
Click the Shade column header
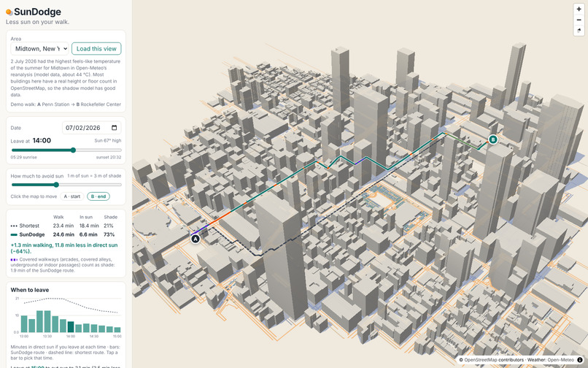coord(111,217)
